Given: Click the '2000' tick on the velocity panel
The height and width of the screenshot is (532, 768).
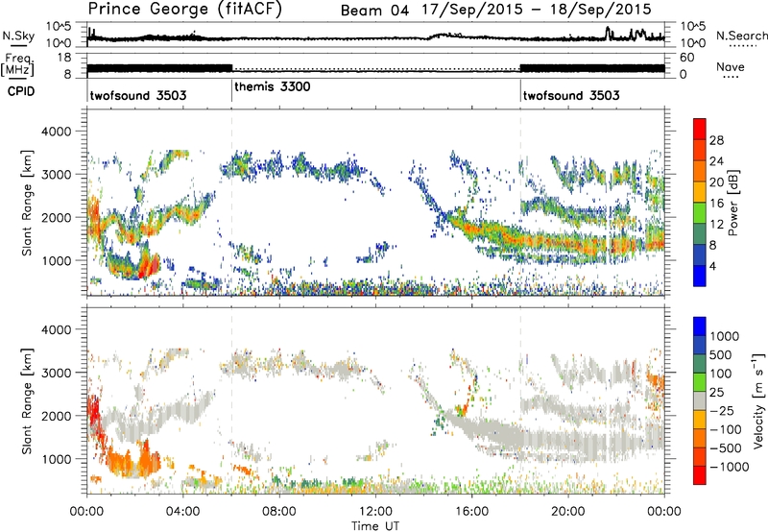Looking at the screenshot, I should pos(56,416).
